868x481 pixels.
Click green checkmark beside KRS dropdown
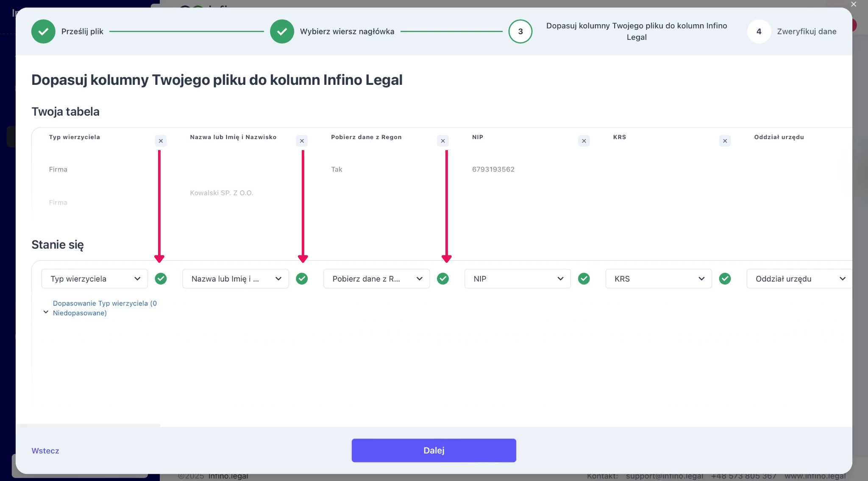(725, 279)
